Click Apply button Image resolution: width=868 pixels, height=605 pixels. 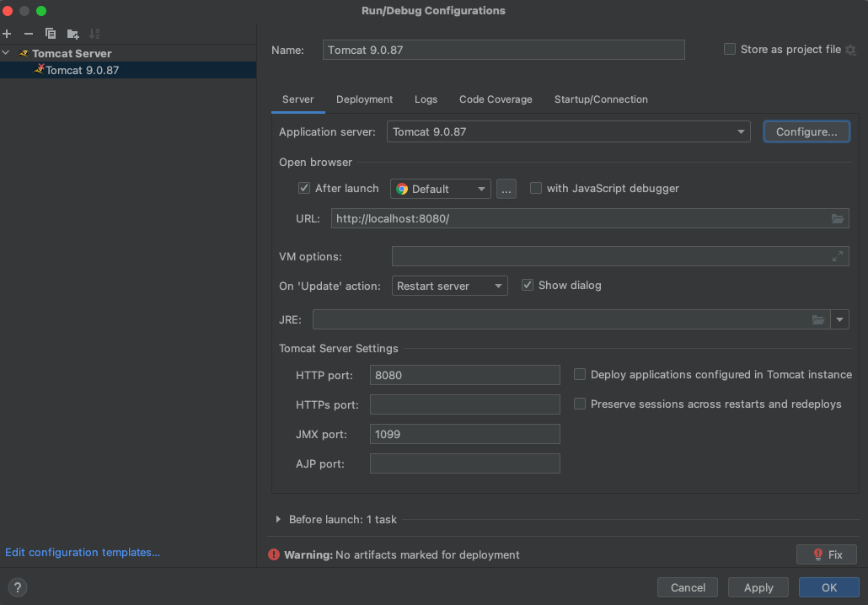[758, 587]
